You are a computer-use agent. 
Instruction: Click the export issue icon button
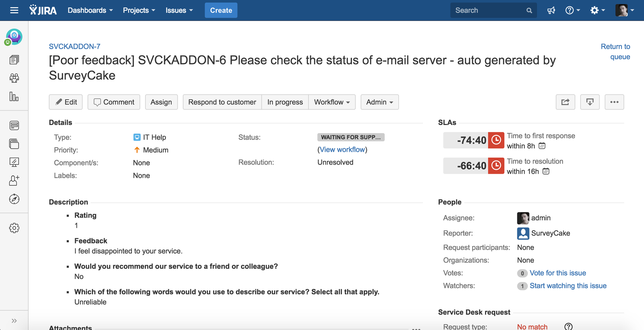tap(590, 102)
